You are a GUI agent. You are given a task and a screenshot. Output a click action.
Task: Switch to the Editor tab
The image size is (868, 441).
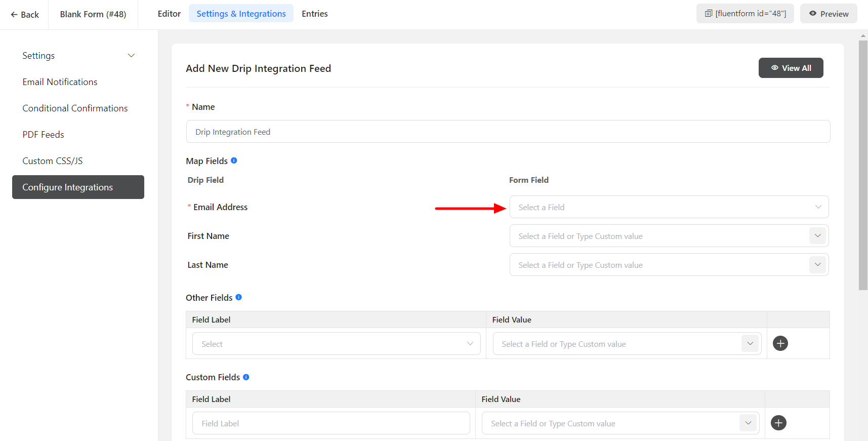tap(169, 14)
